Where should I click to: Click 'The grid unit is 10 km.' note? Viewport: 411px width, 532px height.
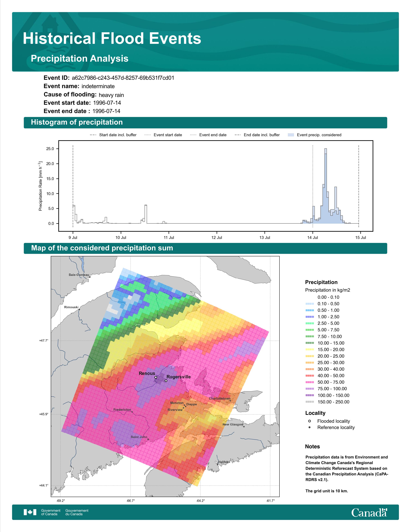click(x=327, y=491)
